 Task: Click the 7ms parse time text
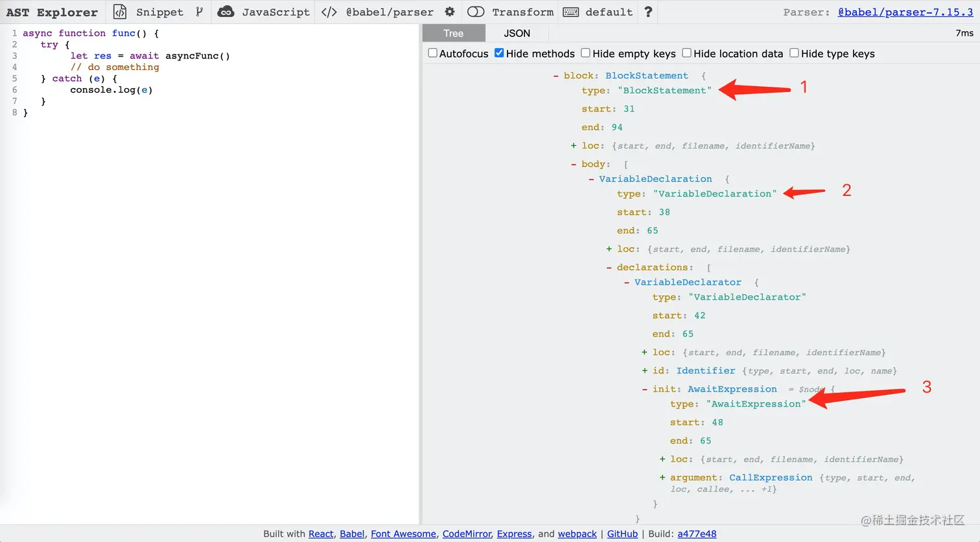tap(964, 33)
